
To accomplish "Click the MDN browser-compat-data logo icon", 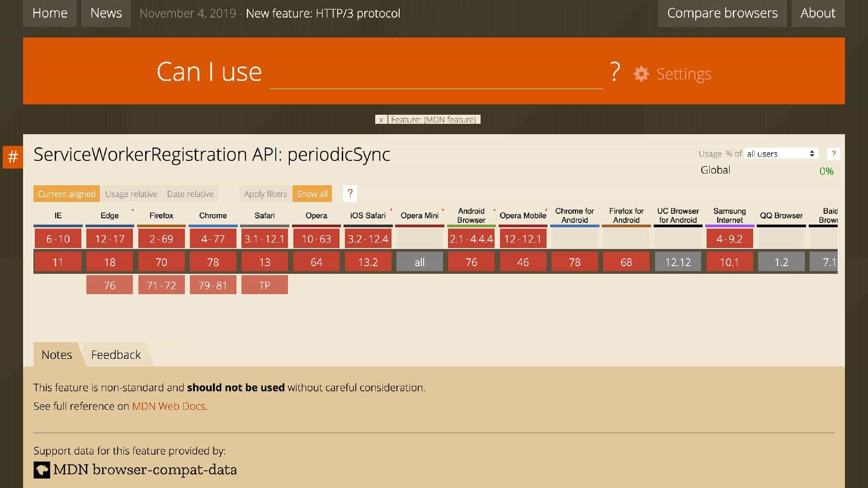I will pos(42,470).
